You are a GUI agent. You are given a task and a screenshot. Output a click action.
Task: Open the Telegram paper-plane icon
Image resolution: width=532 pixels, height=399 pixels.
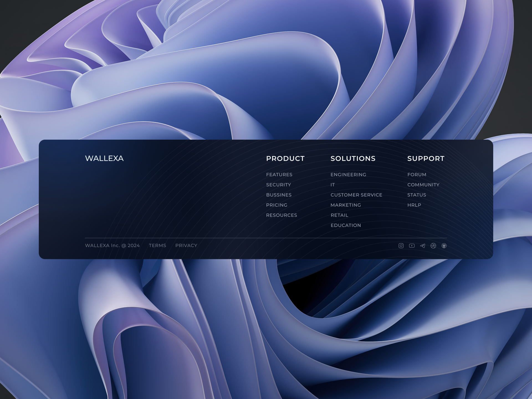click(x=423, y=245)
